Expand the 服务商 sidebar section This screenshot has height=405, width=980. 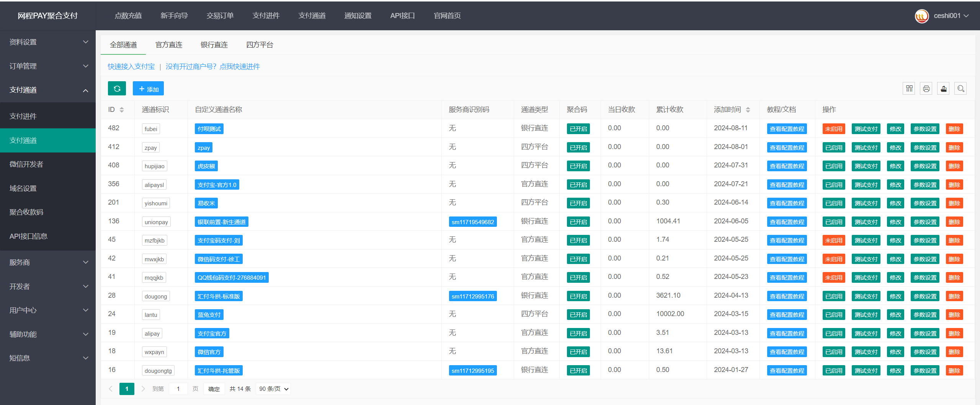click(48, 262)
